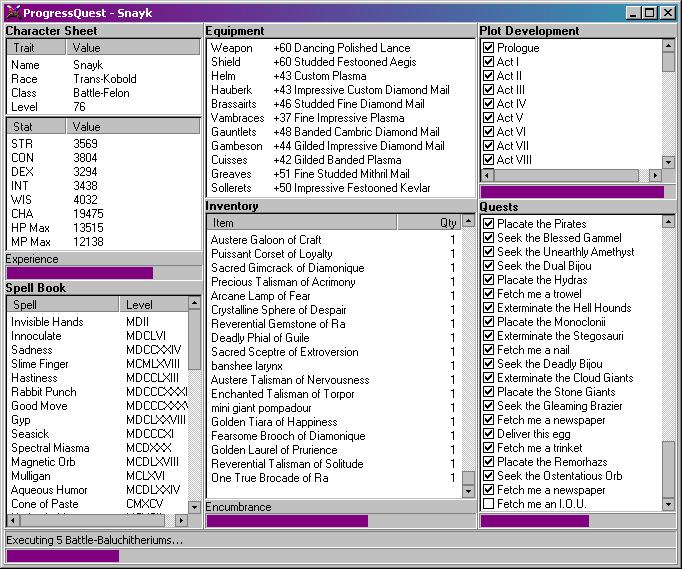Click Quests scroll down arrow

tap(669, 505)
